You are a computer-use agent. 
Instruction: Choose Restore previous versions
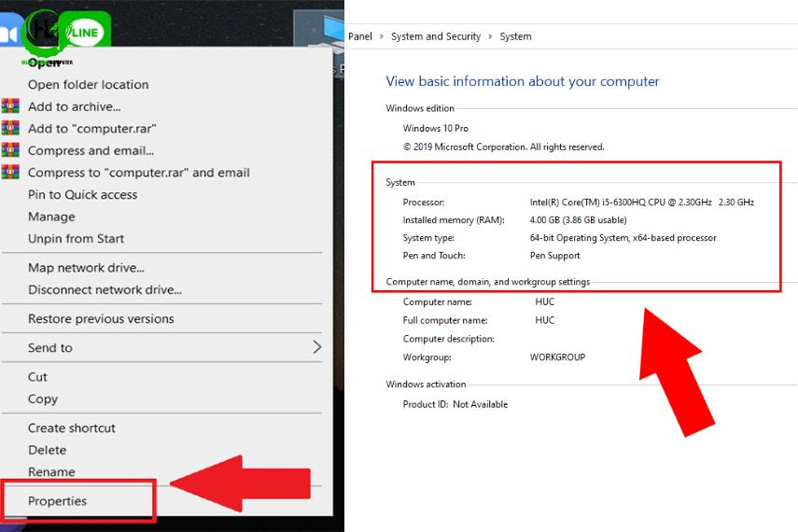tap(101, 318)
